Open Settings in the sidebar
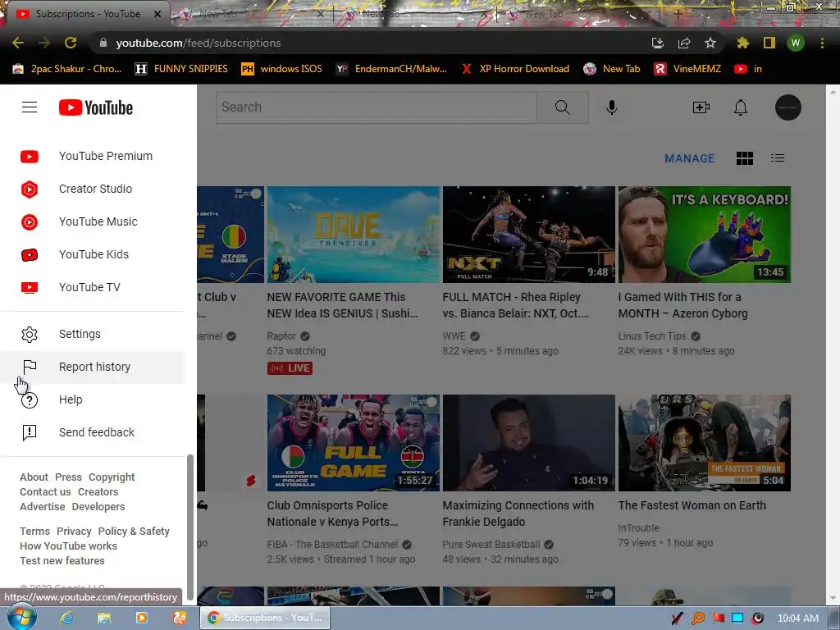This screenshot has height=630, width=840. click(92, 334)
